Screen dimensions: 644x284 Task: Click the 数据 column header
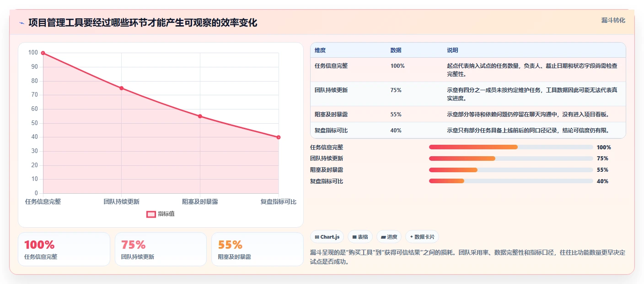(396, 50)
